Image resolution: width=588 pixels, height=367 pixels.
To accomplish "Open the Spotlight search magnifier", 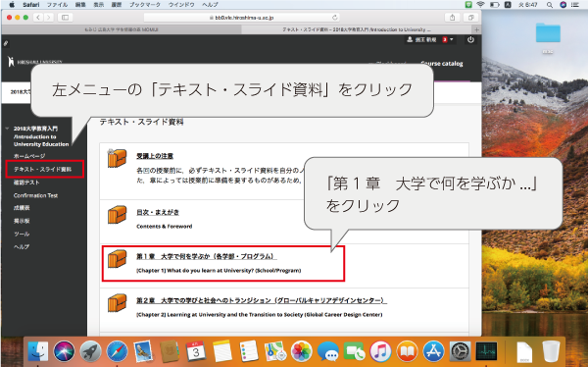I will point(550,5).
